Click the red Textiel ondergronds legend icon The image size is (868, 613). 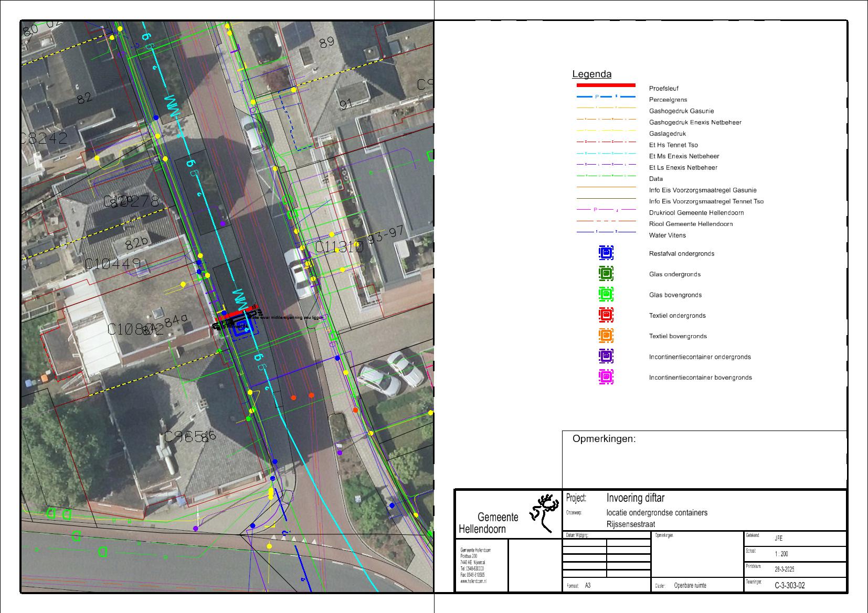pos(606,315)
